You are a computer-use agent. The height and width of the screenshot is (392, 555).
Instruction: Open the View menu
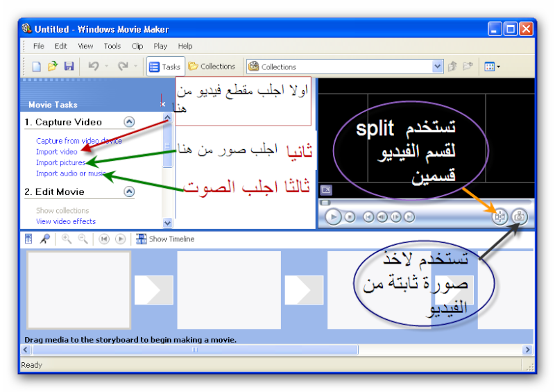[x=85, y=46]
